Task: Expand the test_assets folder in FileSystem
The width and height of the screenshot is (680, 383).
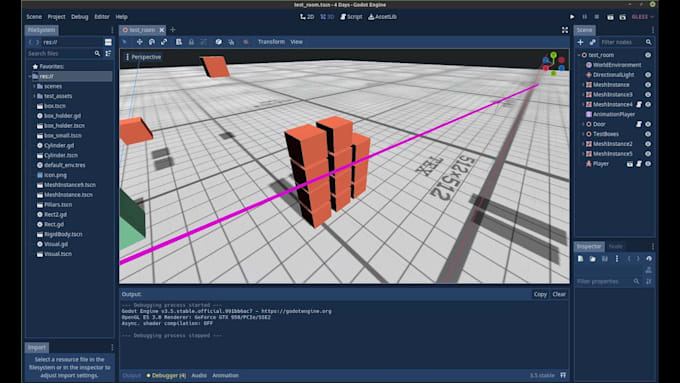Action: [34, 96]
